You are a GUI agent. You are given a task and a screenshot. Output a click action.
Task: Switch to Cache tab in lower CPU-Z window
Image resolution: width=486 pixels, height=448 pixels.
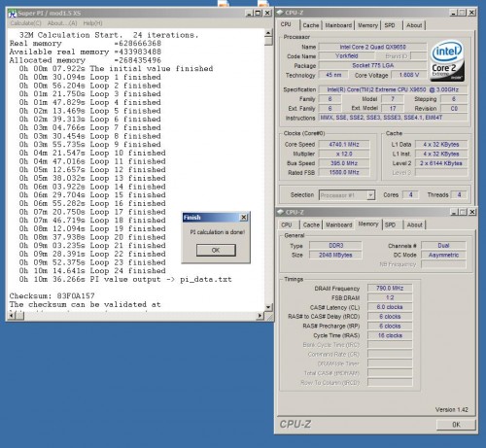[311, 224]
